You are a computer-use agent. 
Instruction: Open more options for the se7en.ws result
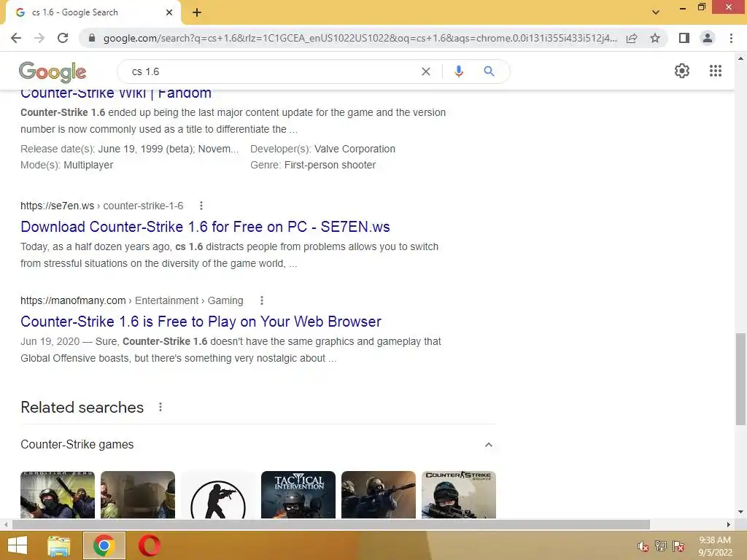pyautogui.click(x=201, y=206)
